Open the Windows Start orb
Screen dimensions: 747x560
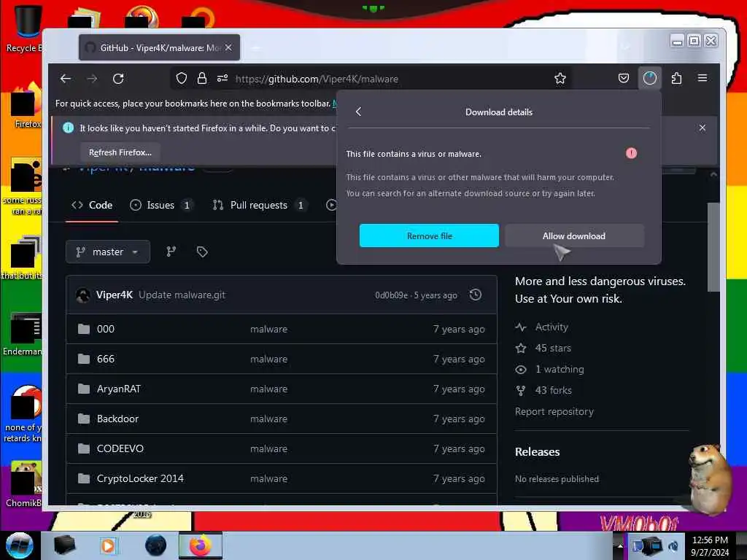pos(20,545)
